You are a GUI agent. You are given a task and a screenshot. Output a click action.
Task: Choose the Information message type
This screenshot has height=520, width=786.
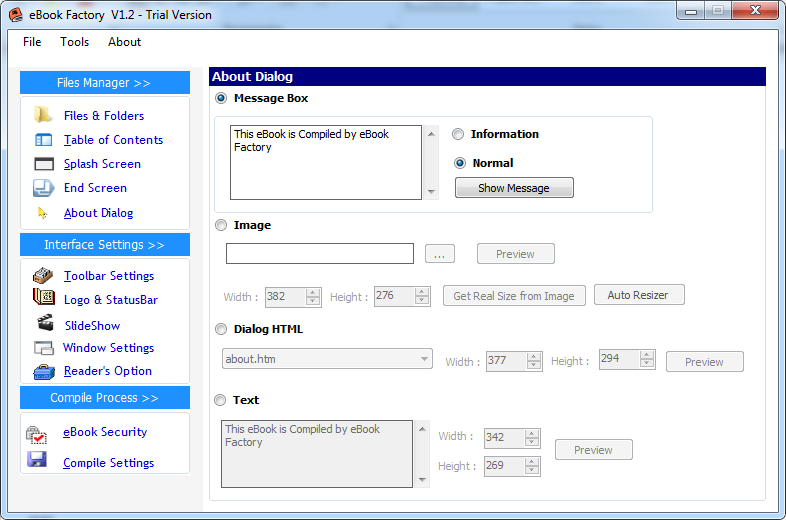click(458, 134)
